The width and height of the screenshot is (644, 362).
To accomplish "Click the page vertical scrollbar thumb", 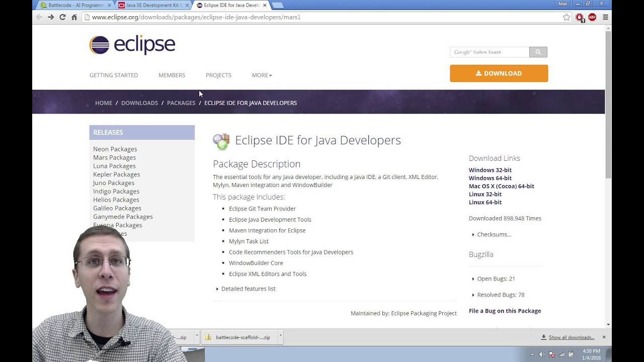I will click(x=608, y=105).
